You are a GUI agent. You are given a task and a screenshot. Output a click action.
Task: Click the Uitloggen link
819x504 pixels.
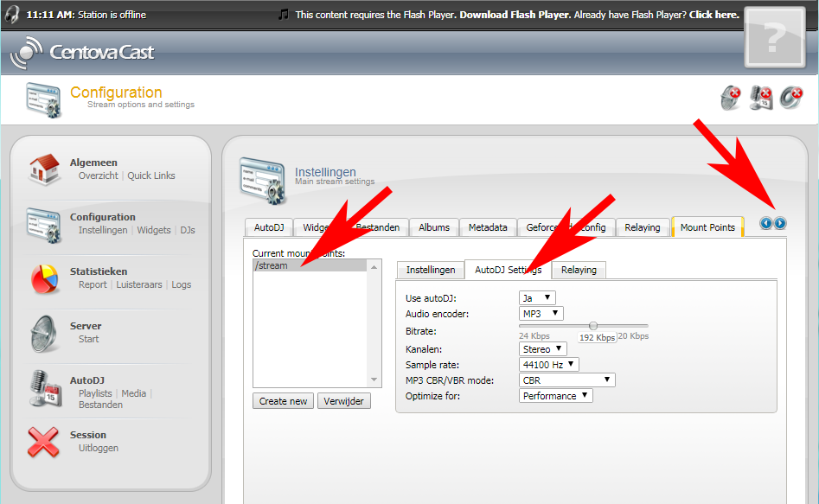click(99, 448)
